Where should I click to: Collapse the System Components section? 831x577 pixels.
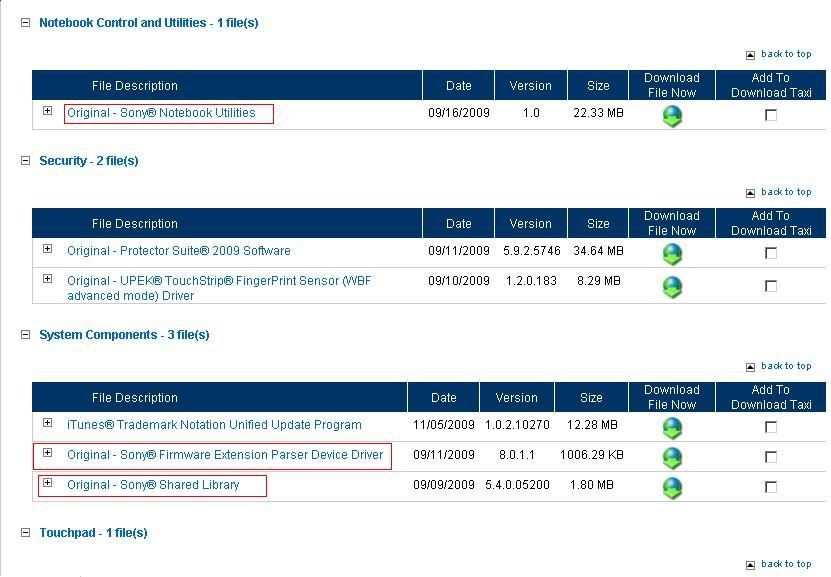(x=25, y=334)
